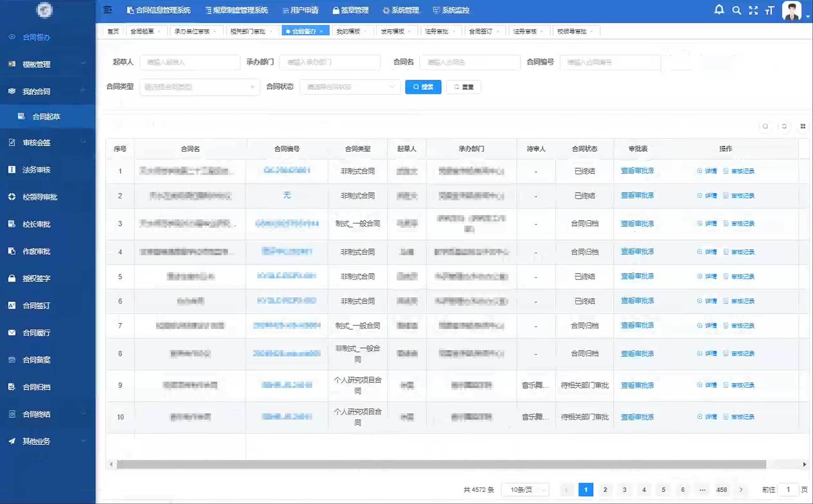Image resolution: width=813 pixels, height=504 pixels.
Task: Switch to the 首页 tab
Action: click(113, 31)
